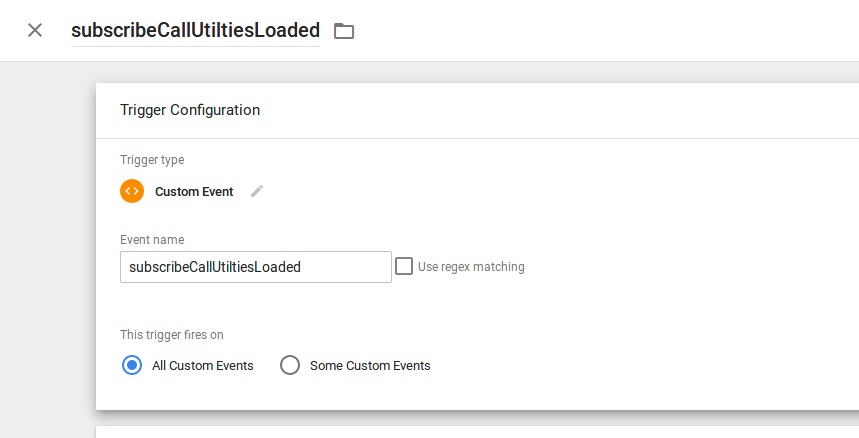
Task: Click the 'Use regex matching' label text
Action: click(471, 267)
